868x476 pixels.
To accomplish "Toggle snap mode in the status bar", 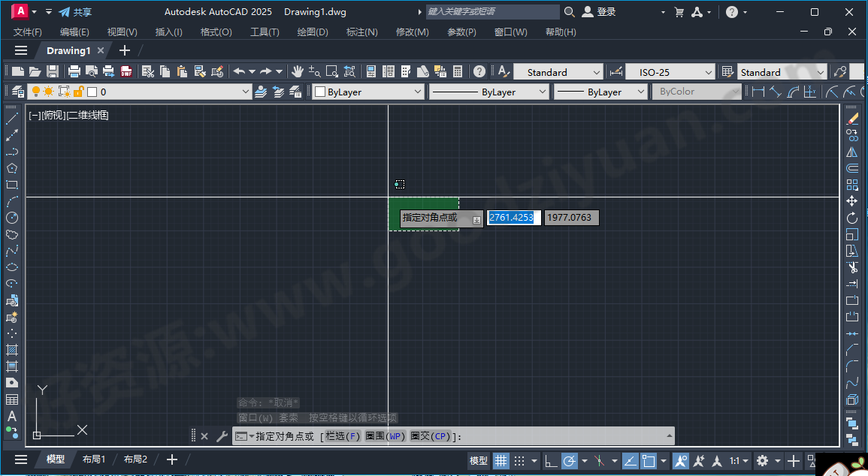I will (x=520, y=460).
